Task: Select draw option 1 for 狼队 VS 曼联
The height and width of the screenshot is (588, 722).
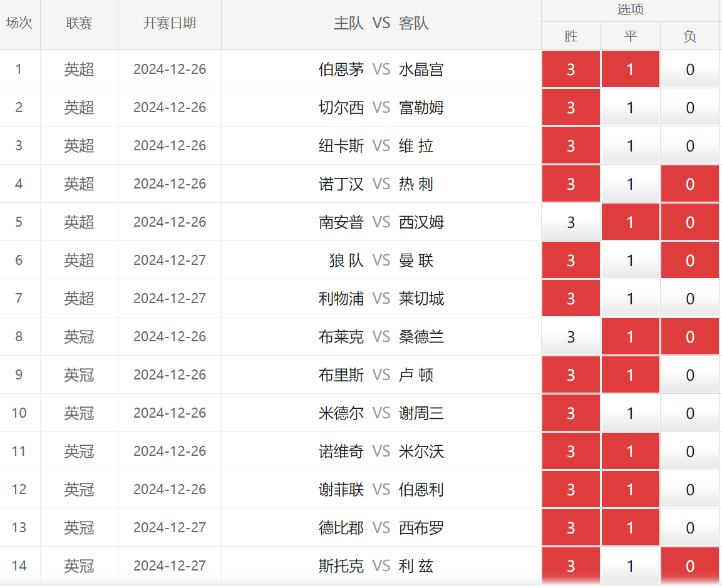Action: (x=631, y=260)
